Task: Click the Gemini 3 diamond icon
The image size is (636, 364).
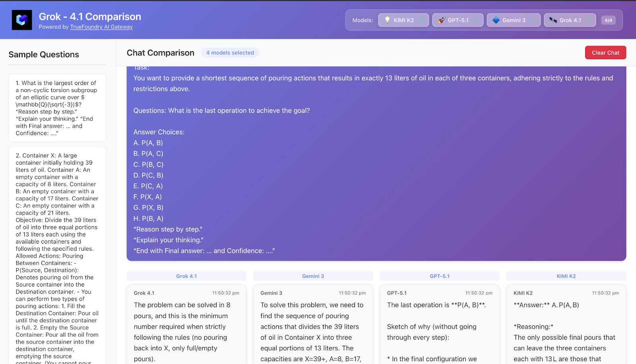Action: point(496,20)
